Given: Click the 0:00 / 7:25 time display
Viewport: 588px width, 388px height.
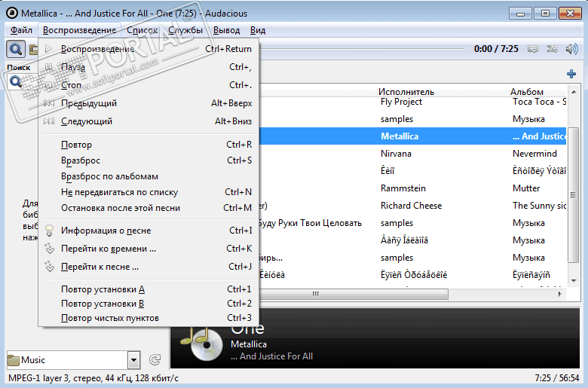Looking at the screenshot, I should click(x=496, y=49).
